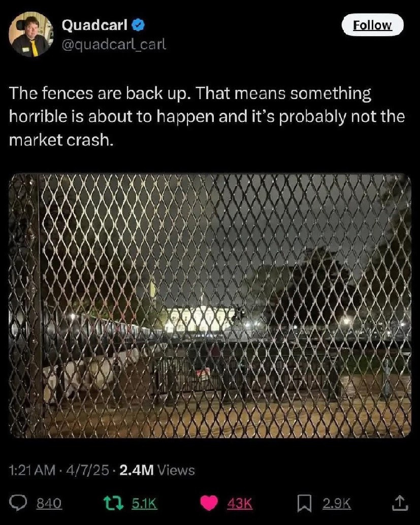View the 2.4M Views analytics

pos(157,470)
